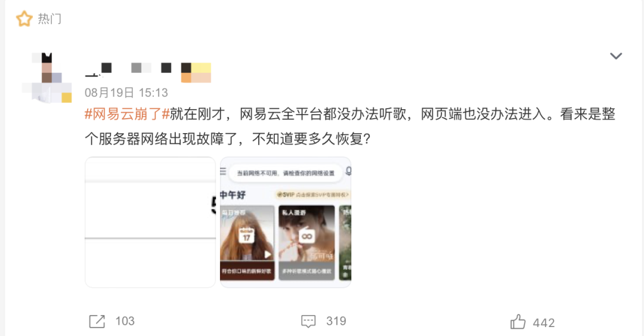Click the calendar 17 icon on 每日推荐 card
The image size is (644, 336).
246,235
